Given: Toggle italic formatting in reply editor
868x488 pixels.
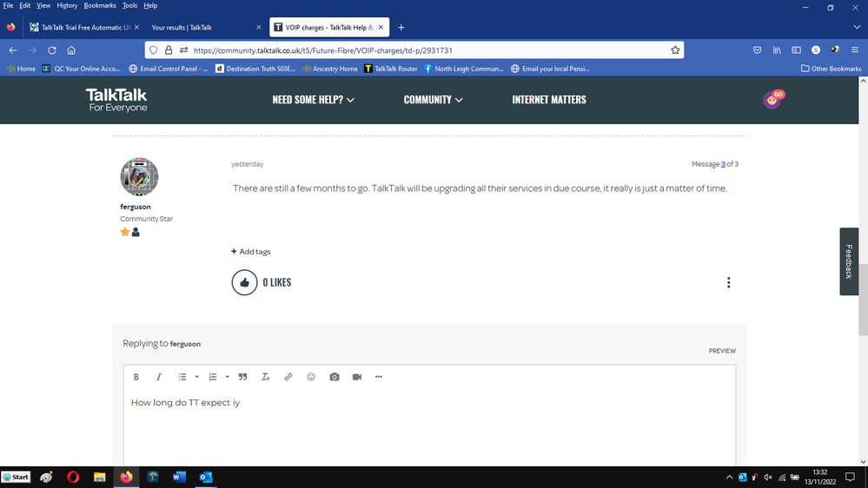Looking at the screenshot, I should pyautogui.click(x=159, y=377).
